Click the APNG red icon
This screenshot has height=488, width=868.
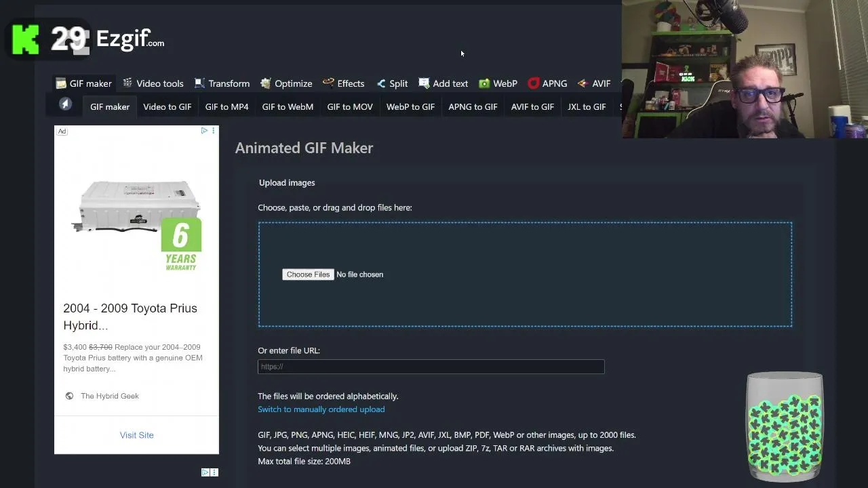click(534, 83)
